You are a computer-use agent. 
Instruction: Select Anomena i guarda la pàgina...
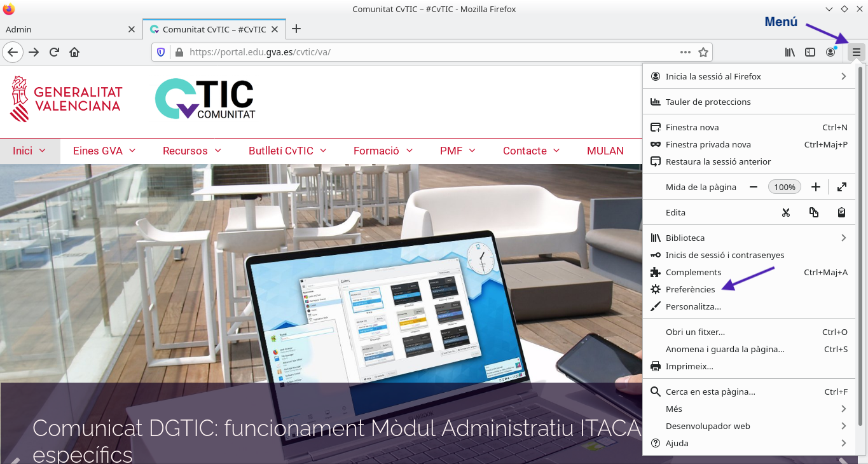tap(749, 349)
